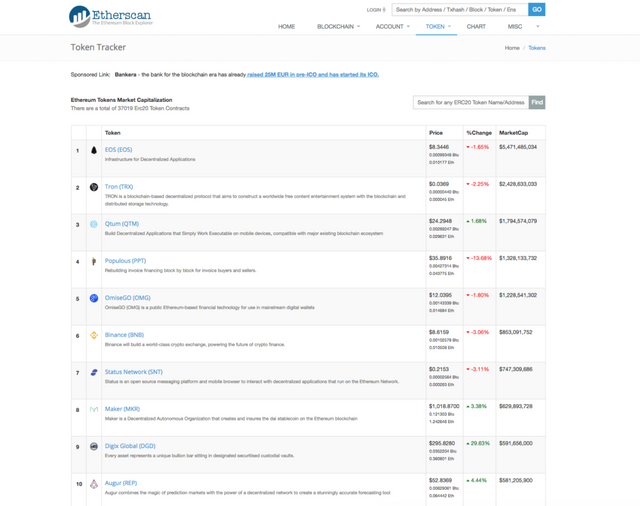Click the Tokens breadcrumb link
This screenshot has height=506, width=640.
tap(537, 48)
